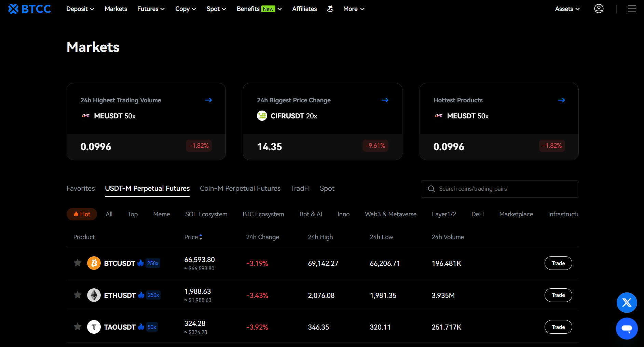644x347 pixels.
Task: Select the DeFi category filter
Action: click(478, 214)
